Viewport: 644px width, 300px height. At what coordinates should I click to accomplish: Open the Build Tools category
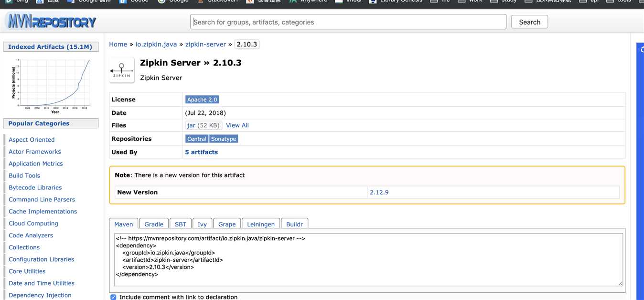point(24,176)
